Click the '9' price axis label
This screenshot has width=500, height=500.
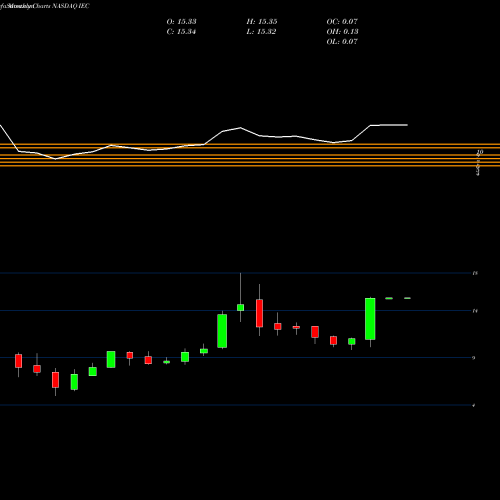coord(474,358)
